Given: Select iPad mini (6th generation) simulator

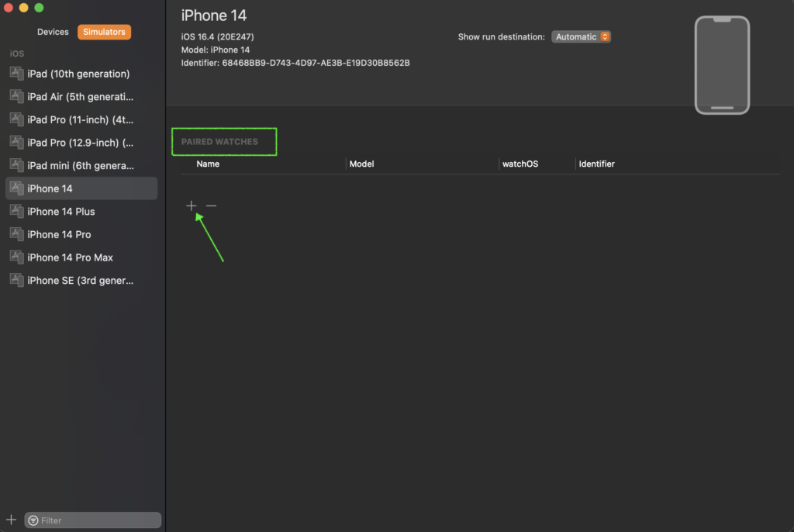Looking at the screenshot, I should [80, 165].
